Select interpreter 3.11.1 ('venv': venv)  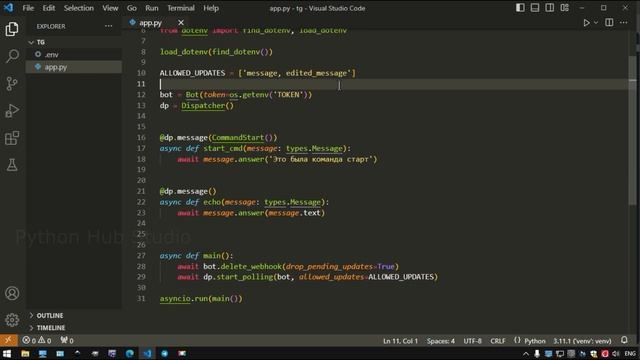click(582, 341)
